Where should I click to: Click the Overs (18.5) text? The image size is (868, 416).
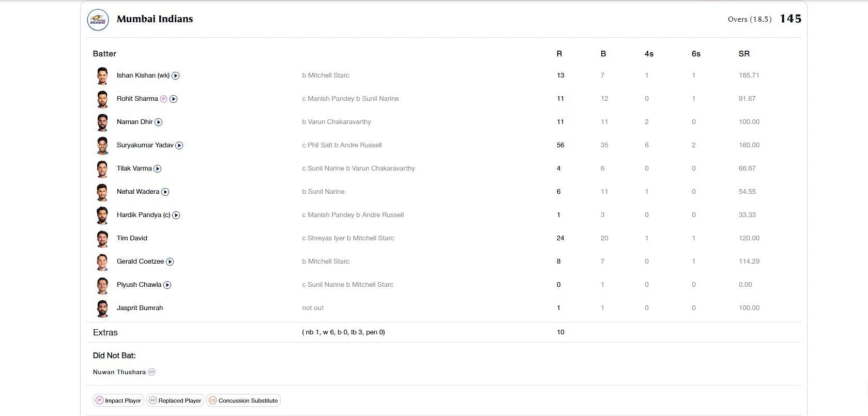tap(750, 19)
